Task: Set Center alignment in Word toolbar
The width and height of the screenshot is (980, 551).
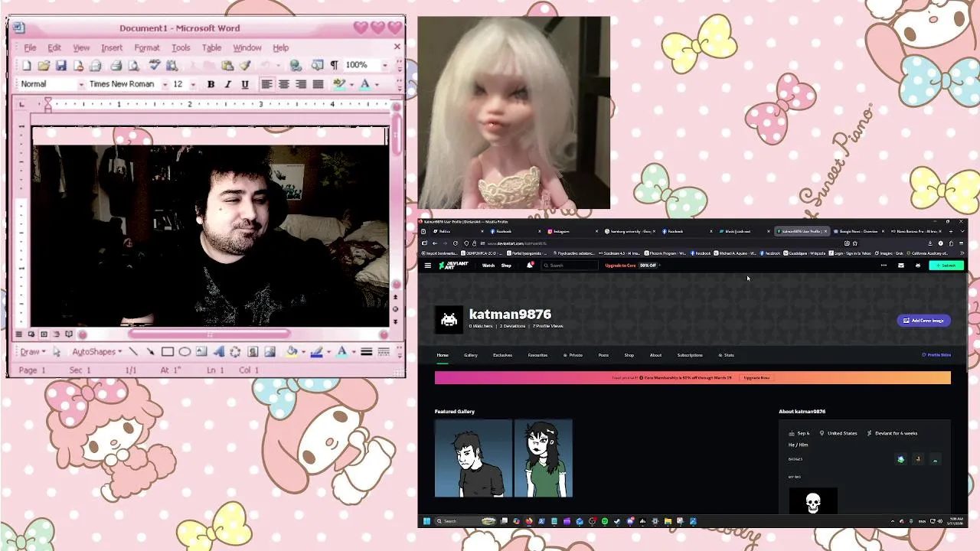Action: pyautogui.click(x=284, y=84)
